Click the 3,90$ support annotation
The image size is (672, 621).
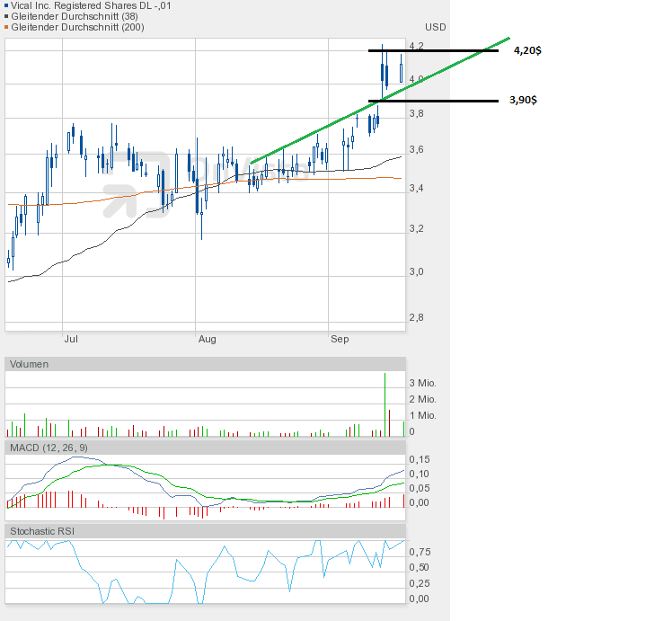(x=523, y=100)
